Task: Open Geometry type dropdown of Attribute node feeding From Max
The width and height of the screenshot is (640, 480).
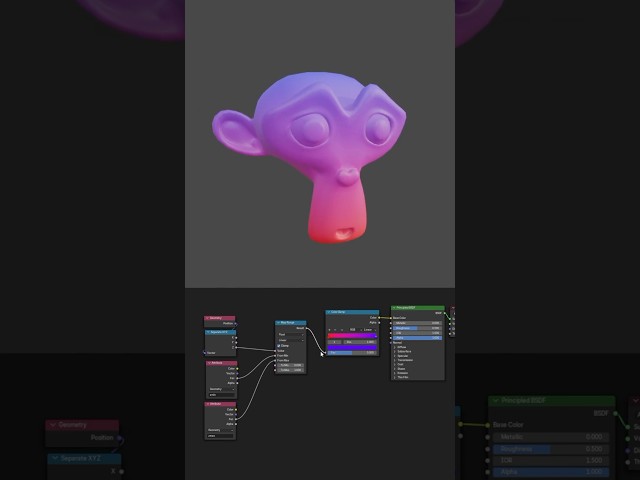Action: coord(220,430)
